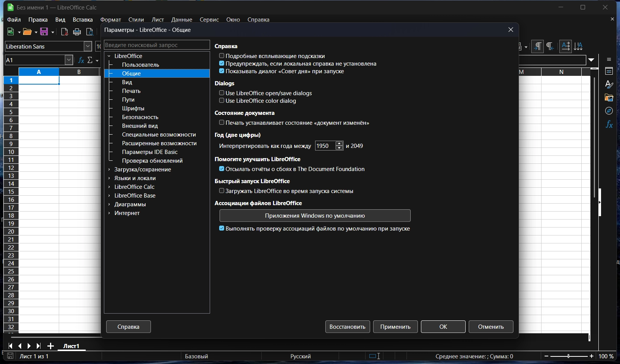620x364 pixels.
Task: Click the Open folder icon in toolbar
Action: (27, 32)
